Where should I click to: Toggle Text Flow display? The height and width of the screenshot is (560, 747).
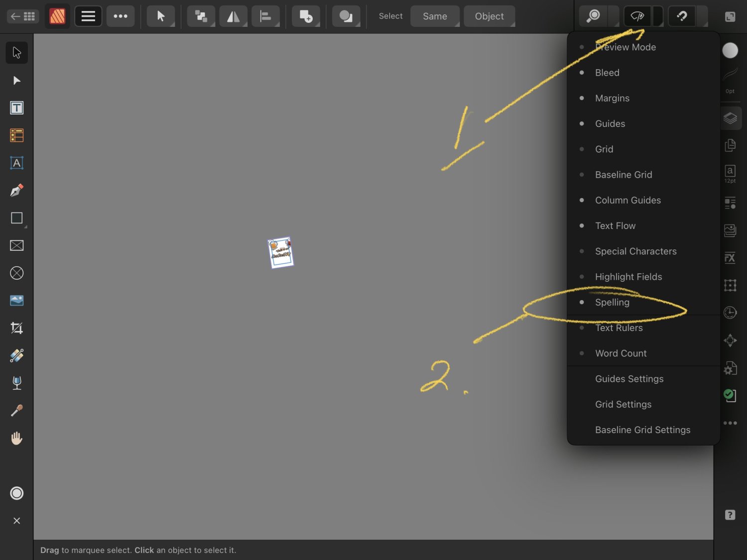(x=643, y=225)
